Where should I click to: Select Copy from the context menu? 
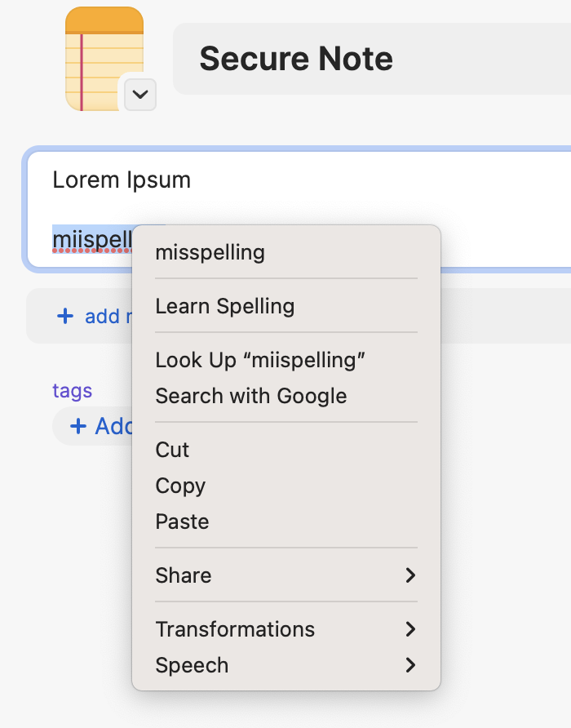coord(180,486)
